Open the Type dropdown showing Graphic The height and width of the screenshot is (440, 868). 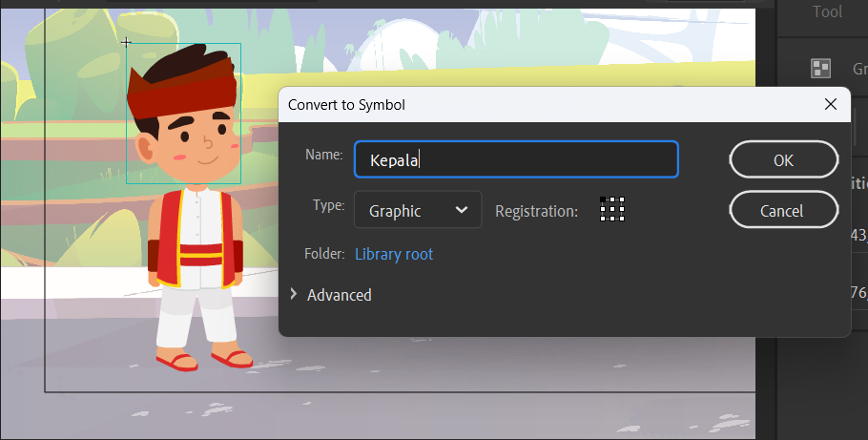click(418, 209)
